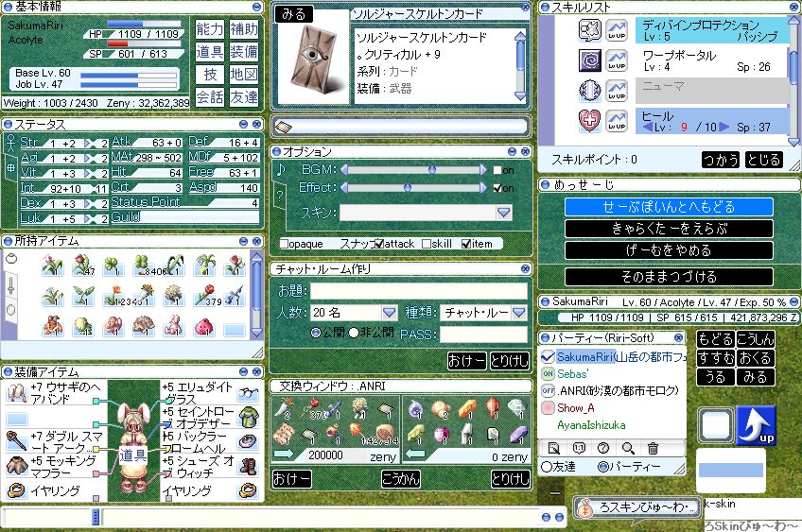Select the 公開 radio button
Image resolution: width=802 pixels, height=532 pixels.
click(316, 333)
